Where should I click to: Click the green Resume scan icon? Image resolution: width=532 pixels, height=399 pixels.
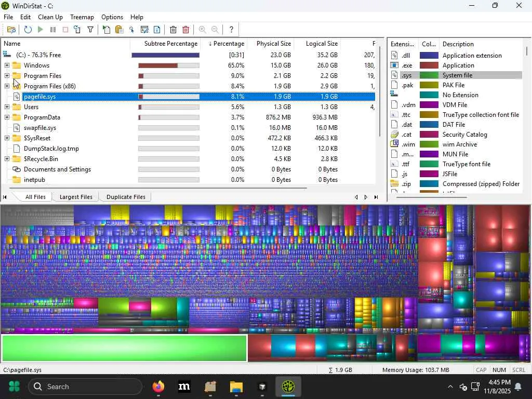point(41,30)
